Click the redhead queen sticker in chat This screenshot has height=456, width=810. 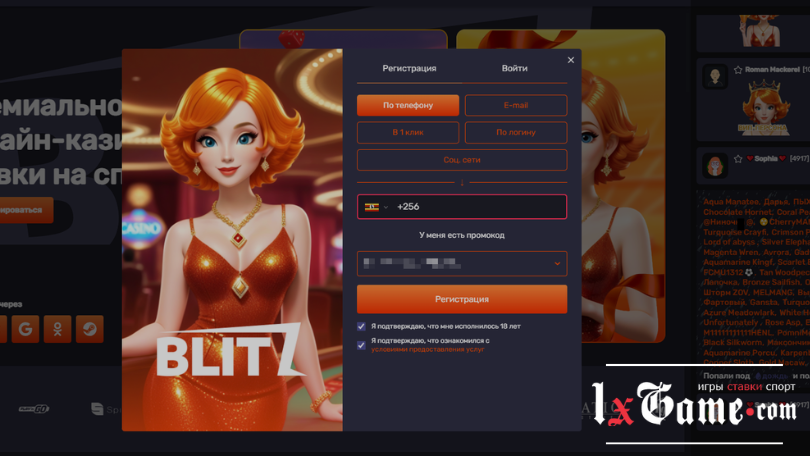tap(764, 109)
